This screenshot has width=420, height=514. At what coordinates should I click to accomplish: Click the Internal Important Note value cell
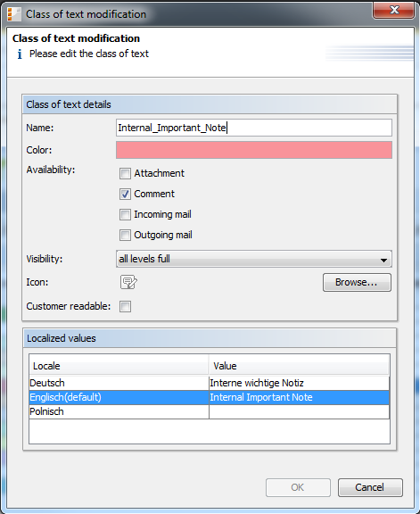(299, 397)
